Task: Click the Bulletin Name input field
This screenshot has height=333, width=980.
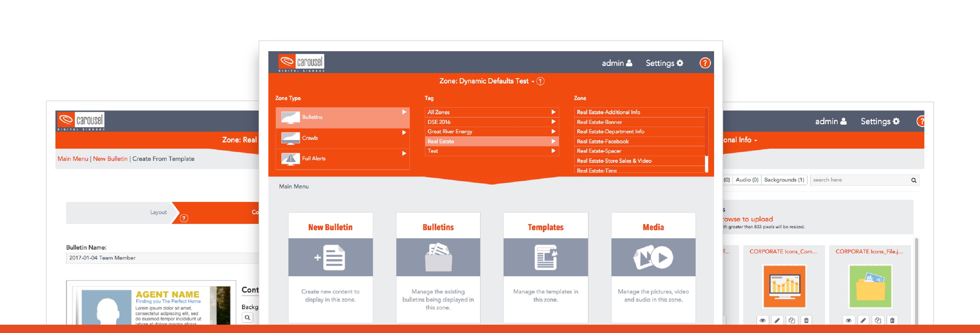Action: point(162,258)
